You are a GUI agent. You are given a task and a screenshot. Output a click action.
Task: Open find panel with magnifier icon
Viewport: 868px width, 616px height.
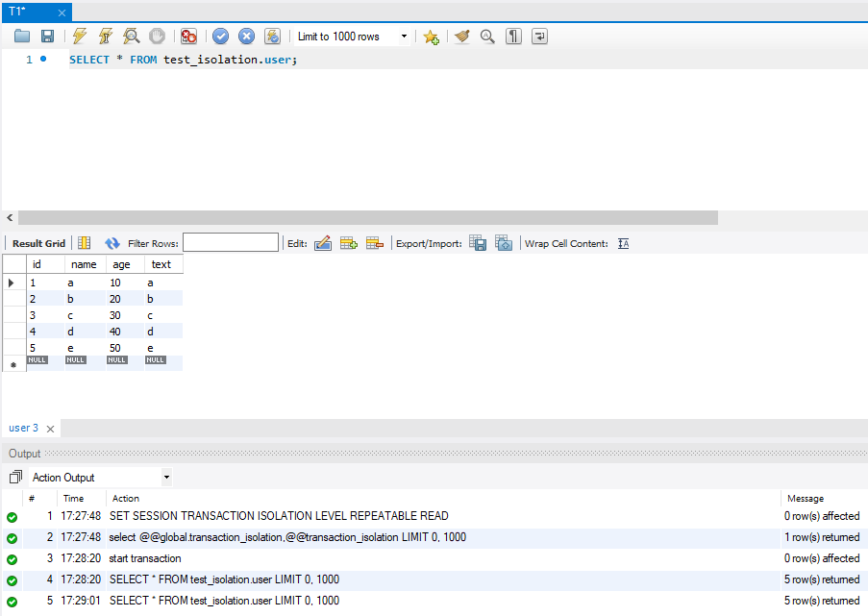coord(487,37)
